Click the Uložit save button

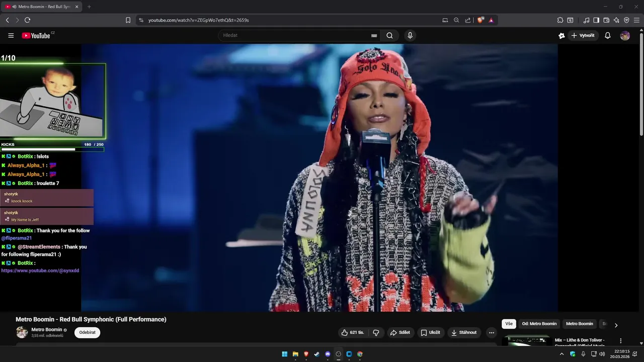[x=430, y=332]
